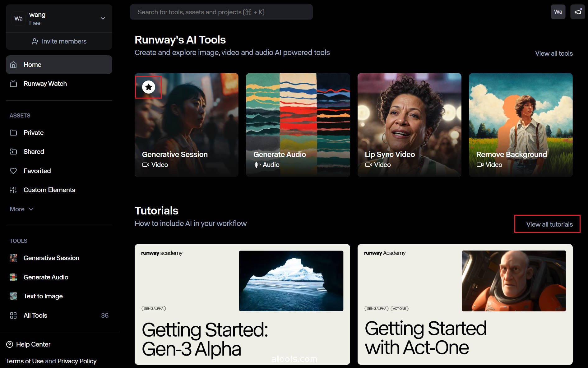The image size is (588, 368).
Task: Open Runway Watch from the sidebar
Action: click(x=59, y=84)
